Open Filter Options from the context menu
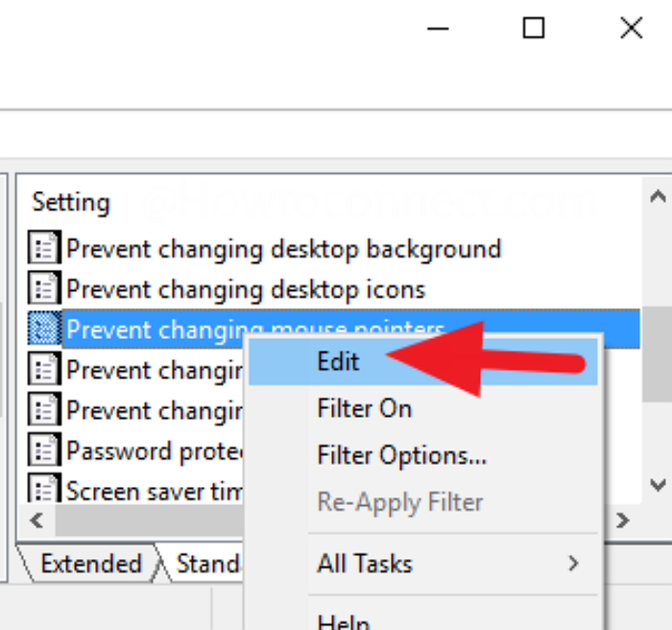 401,455
